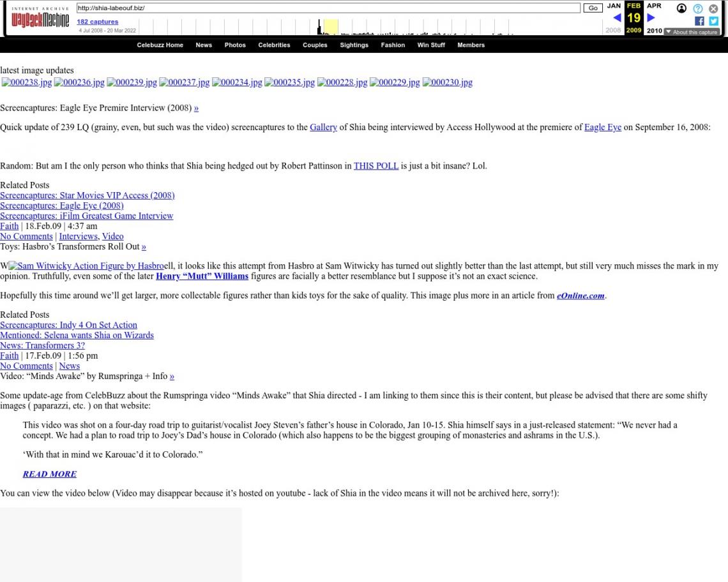This screenshot has width=728, height=582.
Task: Open Screencaptures: Eagle Eye (2008) related post
Action: tap(62, 205)
